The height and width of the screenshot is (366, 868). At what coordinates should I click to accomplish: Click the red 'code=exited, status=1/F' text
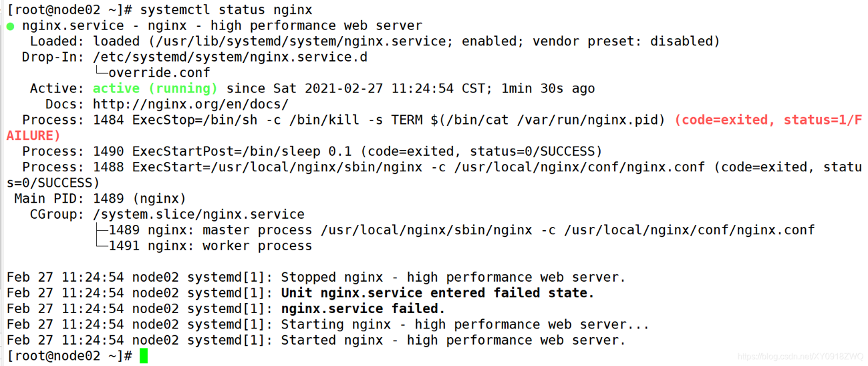(768, 120)
